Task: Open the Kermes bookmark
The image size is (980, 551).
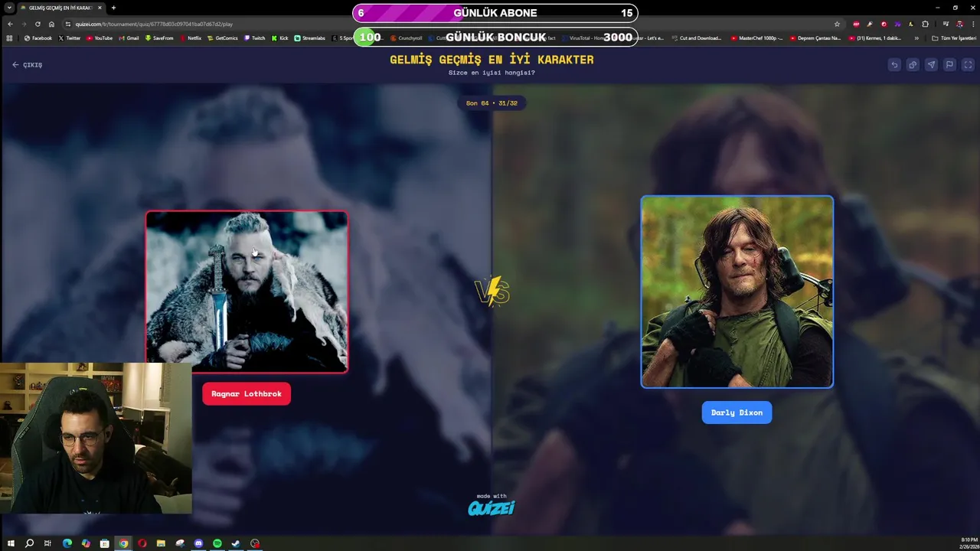Action: pyautogui.click(x=877, y=38)
